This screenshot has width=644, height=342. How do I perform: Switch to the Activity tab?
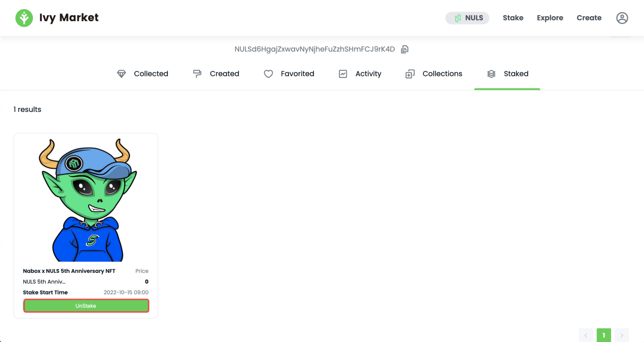pos(360,74)
